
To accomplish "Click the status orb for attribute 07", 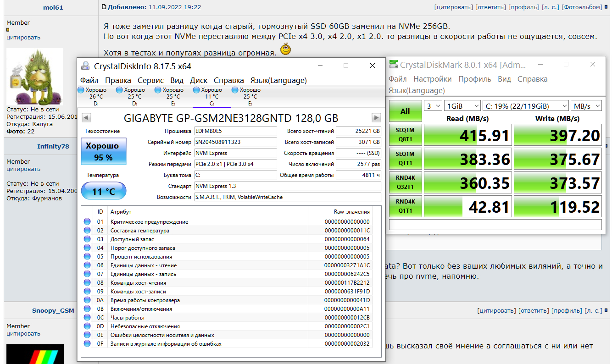I will [87, 274].
